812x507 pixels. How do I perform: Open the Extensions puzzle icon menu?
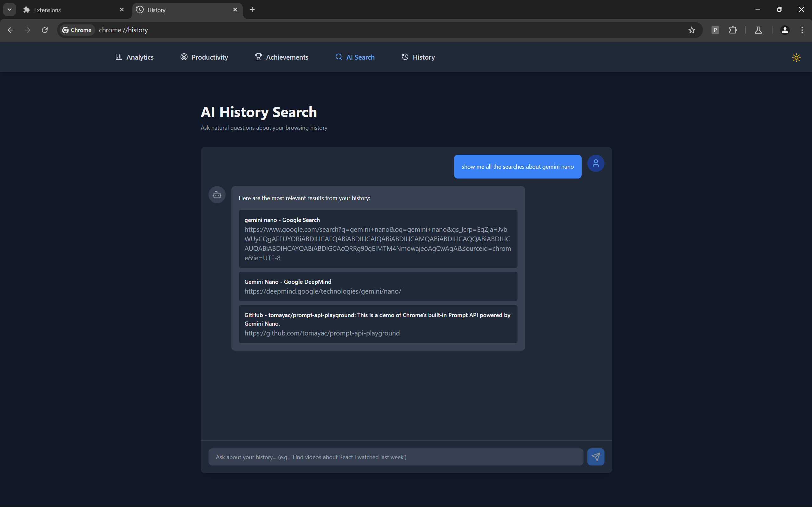coord(733,30)
